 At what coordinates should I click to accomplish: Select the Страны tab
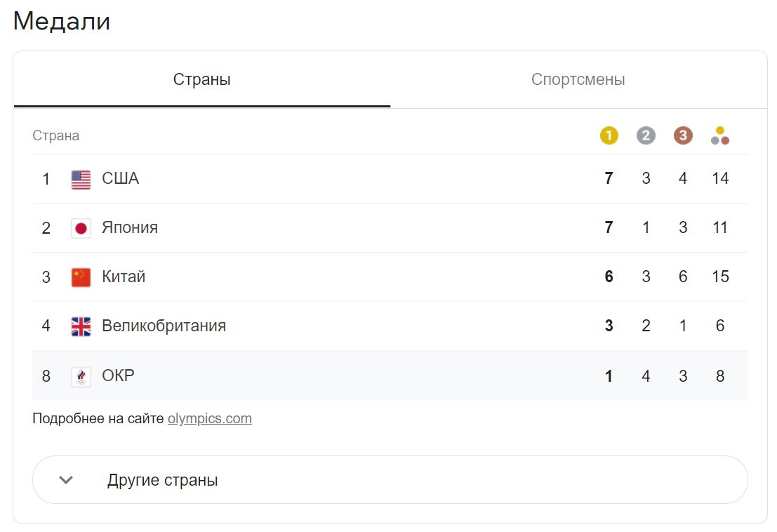tap(201, 79)
